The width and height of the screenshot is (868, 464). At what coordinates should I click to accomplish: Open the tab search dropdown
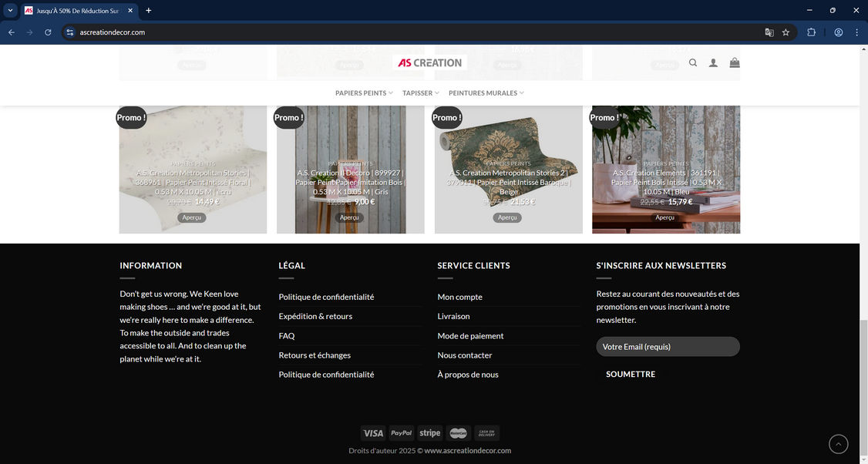10,11
